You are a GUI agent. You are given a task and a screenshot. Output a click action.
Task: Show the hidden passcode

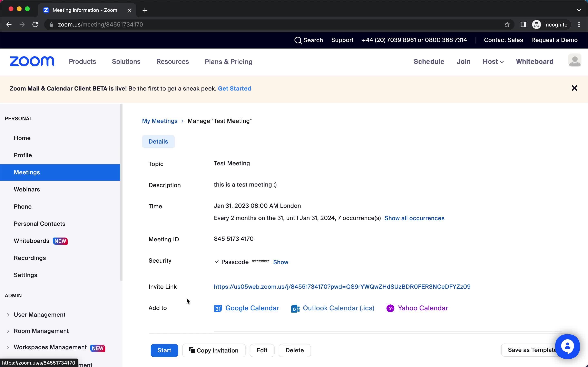[x=281, y=262]
